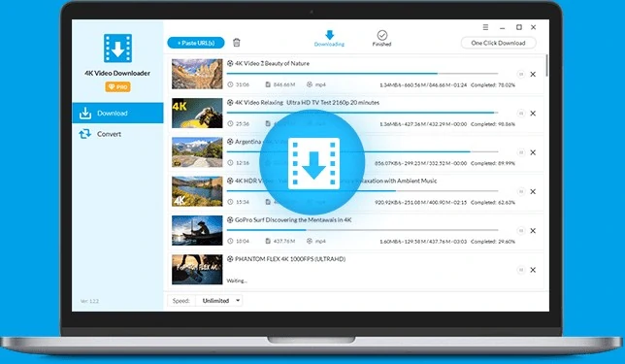The height and width of the screenshot is (364, 625).
Task: Click the One Click Download button
Action: pyautogui.click(x=498, y=43)
